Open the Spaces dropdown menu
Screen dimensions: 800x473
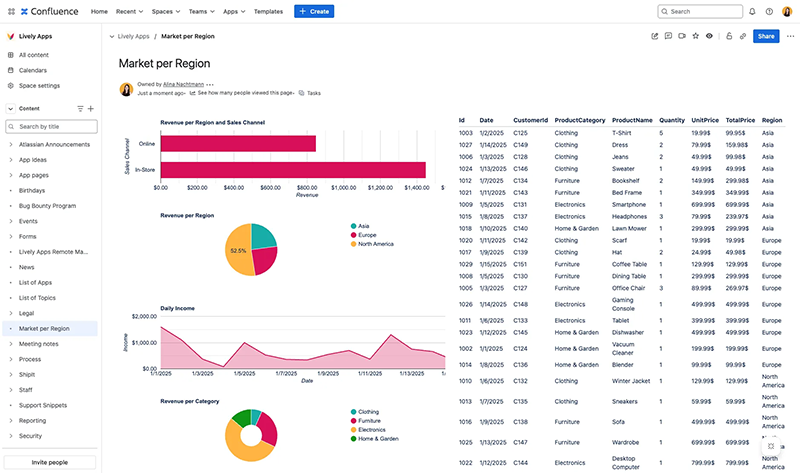click(166, 11)
